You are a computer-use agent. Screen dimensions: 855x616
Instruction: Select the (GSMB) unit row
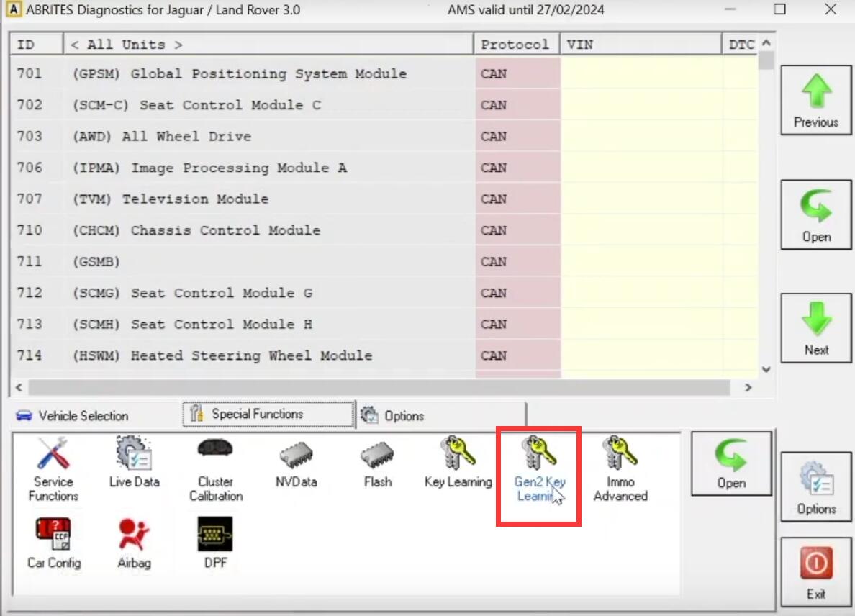pyautogui.click(x=384, y=262)
